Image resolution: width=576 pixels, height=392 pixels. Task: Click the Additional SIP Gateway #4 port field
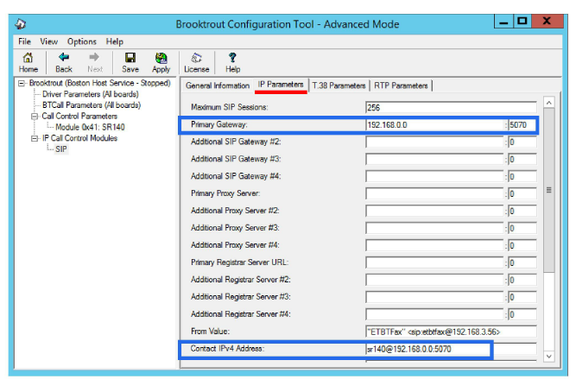(x=522, y=176)
